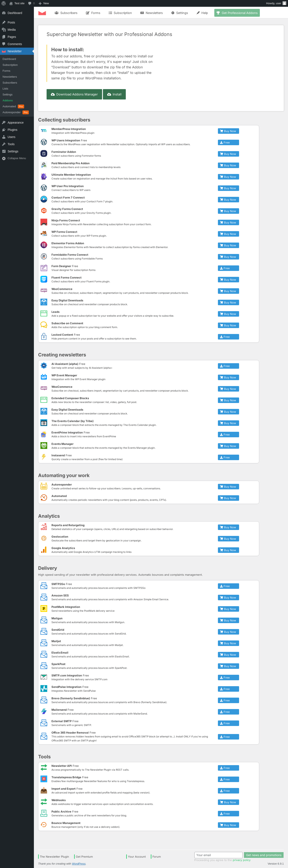Click Buy Now for Gravity Forms Connect
Viewport: 288px width, 868px height.
tap(228, 211)
